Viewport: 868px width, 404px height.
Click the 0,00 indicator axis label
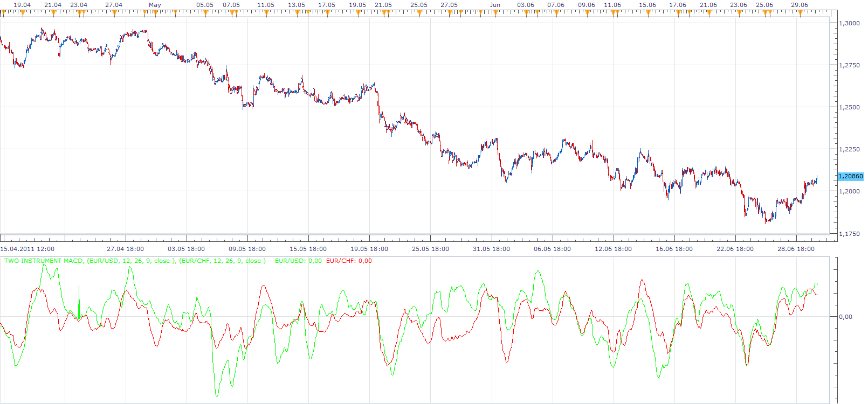(x=846, y=317)
